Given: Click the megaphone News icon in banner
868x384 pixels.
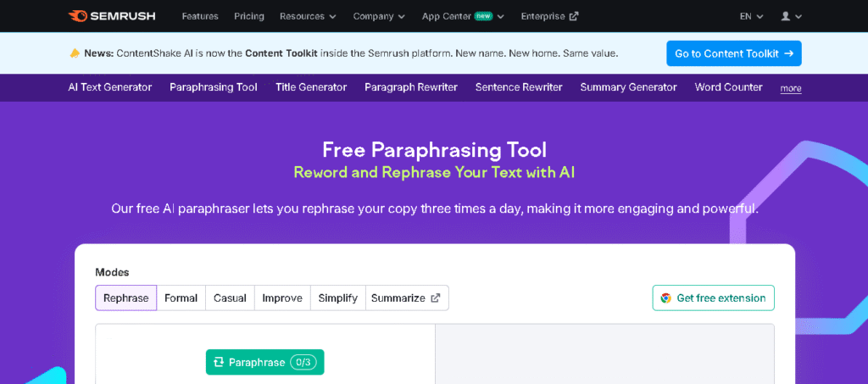Looking at the screenshot, I should pos(75,53).
